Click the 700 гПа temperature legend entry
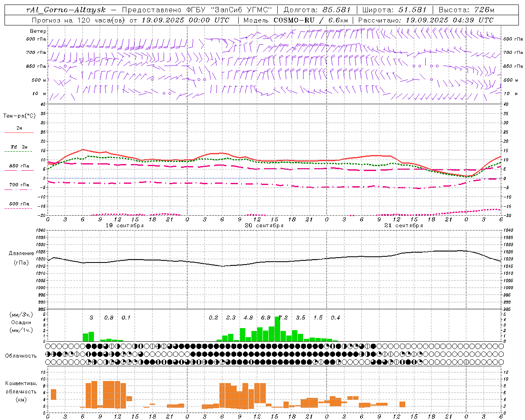Viewport: 525px width, 420px height. (19, 185)
